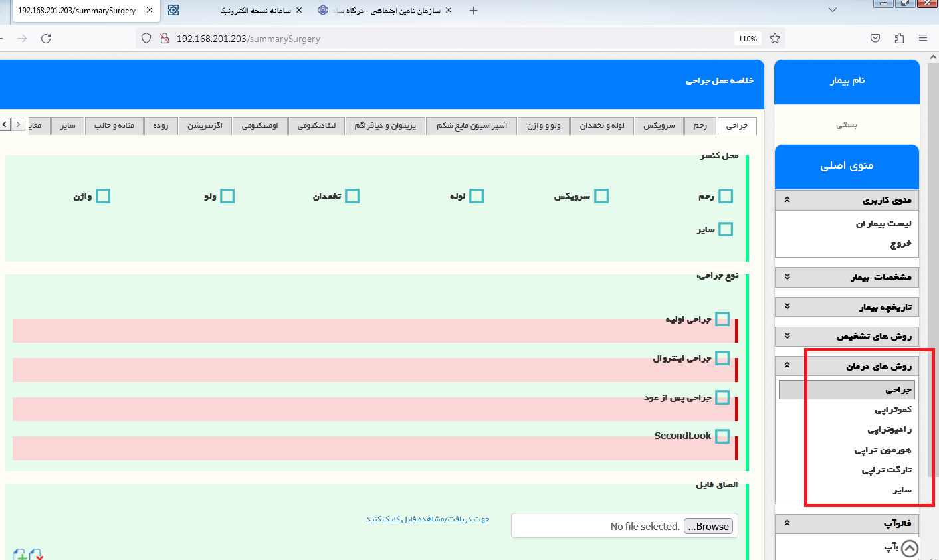
Task: Bookmark this page with the star icon
Action: pos(775,39)
